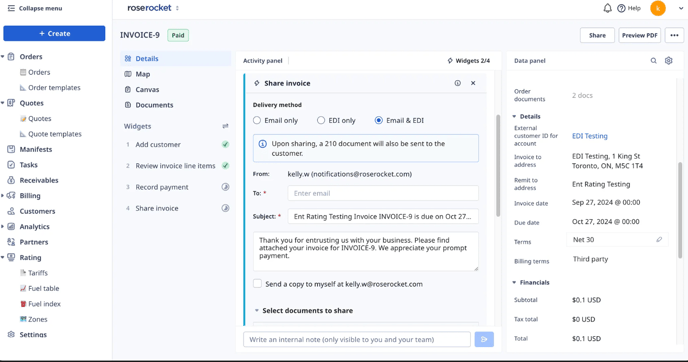Click the Share invoice info icon
688x362 pixels.
(x=458, y=83)
